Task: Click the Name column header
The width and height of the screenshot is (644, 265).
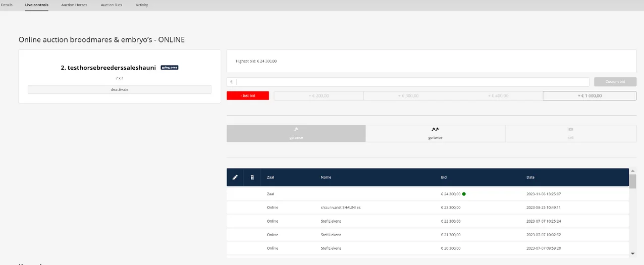Action: pos(326,177)
